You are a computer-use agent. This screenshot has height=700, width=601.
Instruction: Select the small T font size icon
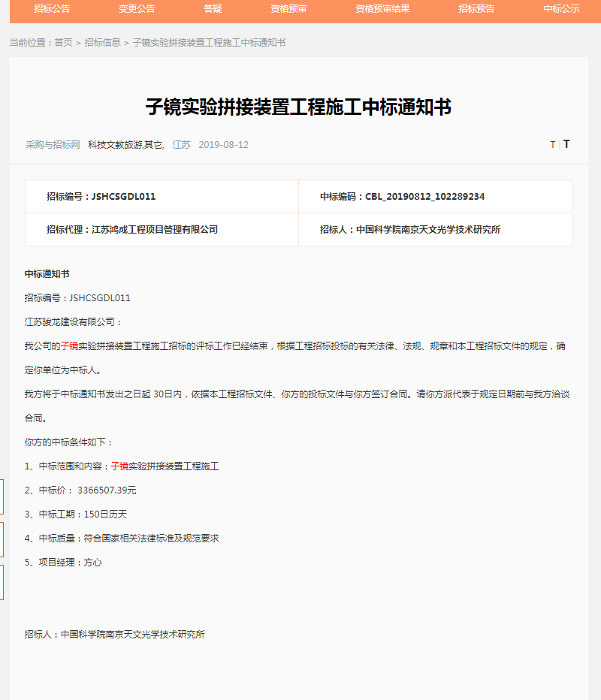[553, 145]
